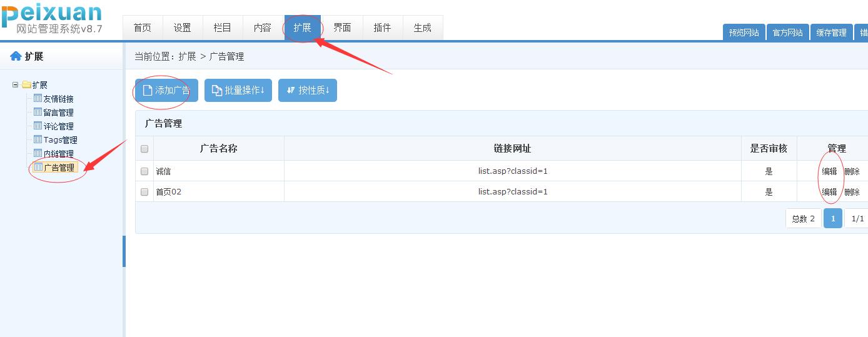The image size is (868, 337).
Task: Check the box for the 首页02 ad row
Action: [144, 192]
